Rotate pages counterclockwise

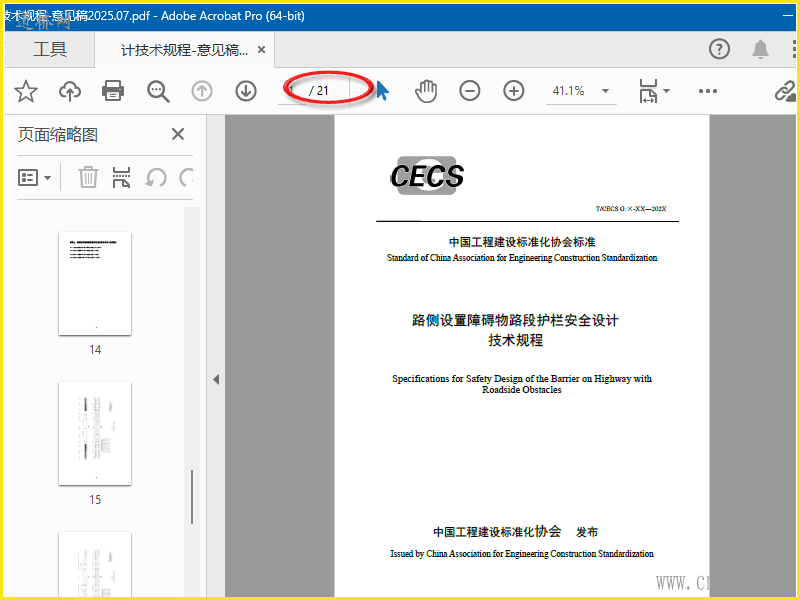[156, 178]
